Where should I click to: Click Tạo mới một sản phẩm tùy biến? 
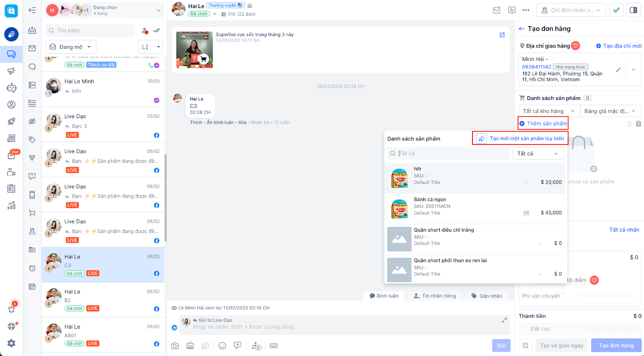click(x=520, y=139)
